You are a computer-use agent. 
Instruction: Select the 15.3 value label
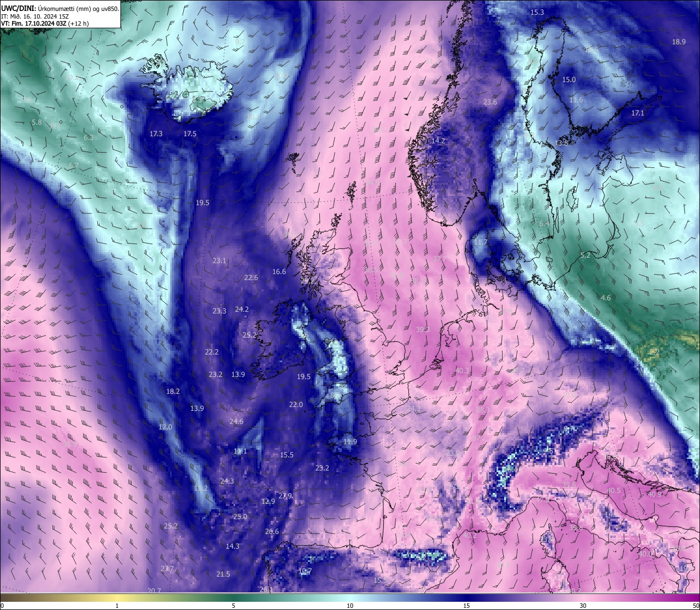point(537,12)
